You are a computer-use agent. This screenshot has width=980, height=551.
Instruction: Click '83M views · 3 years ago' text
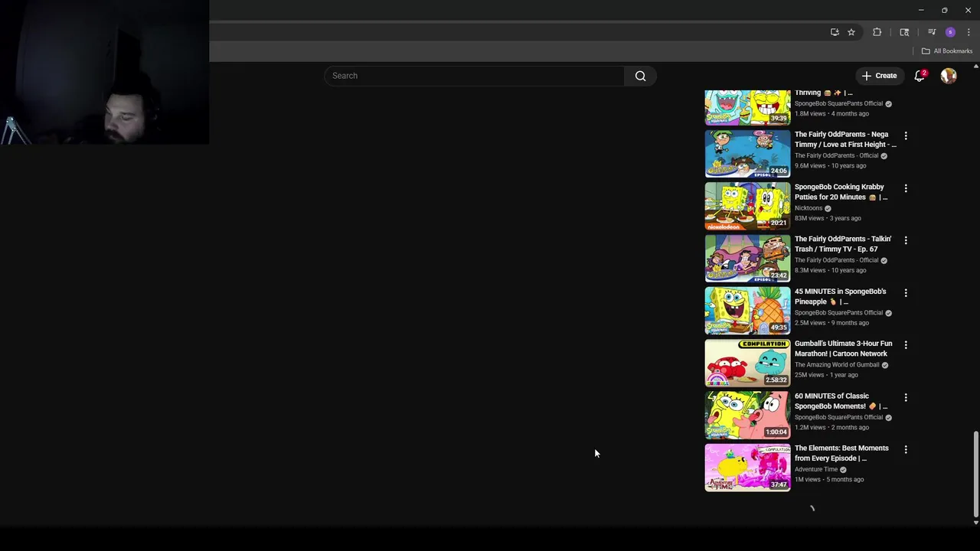(828, 218)
